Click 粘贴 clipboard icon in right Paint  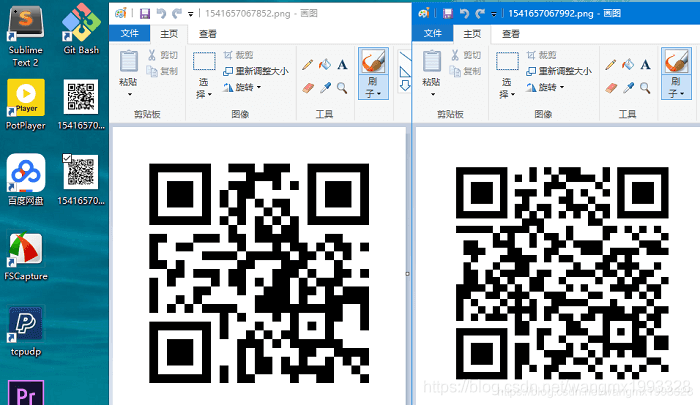tap(432, 61)
